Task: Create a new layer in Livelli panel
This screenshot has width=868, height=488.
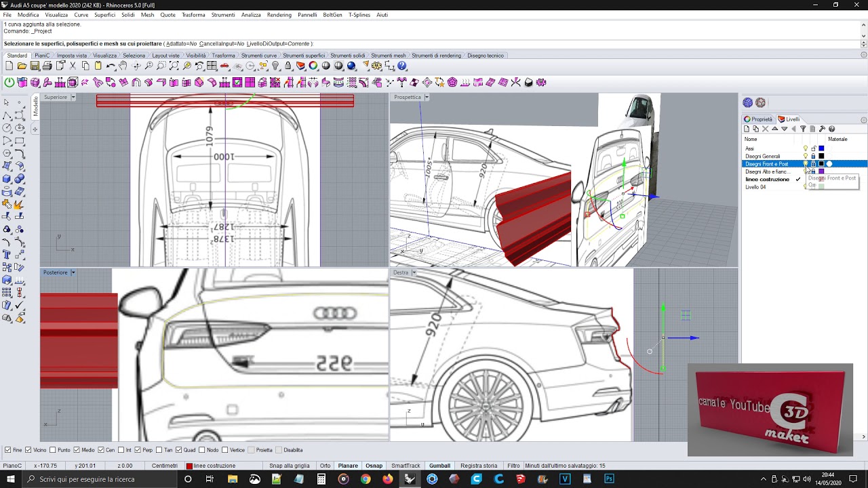Action: [x=747, y=129]
